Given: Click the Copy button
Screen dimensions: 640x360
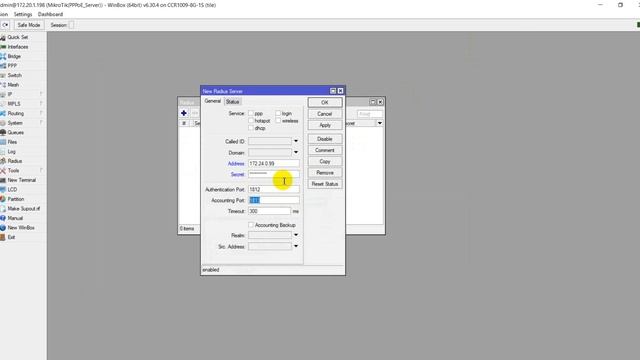Looking at the screenshot, I should point(325,162).
